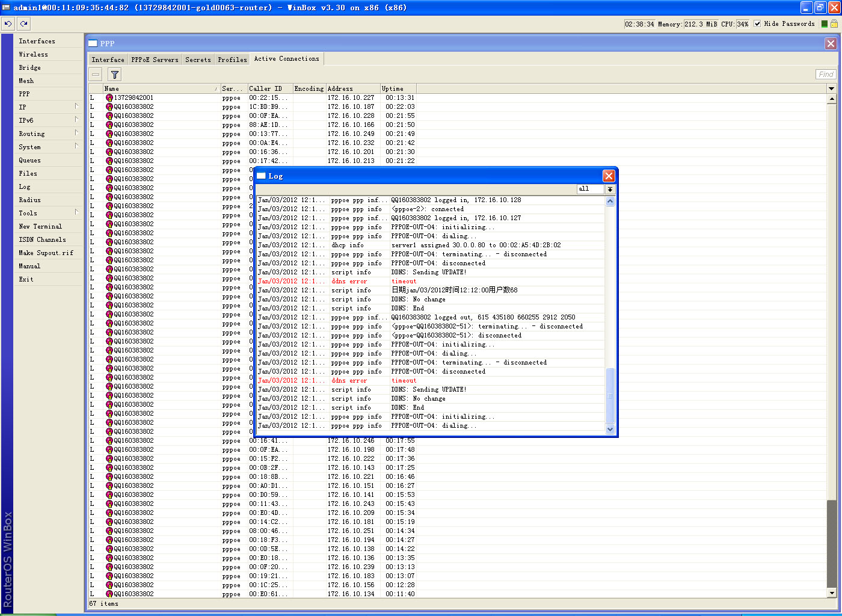Select the Active Connections tab
This screenshot has height=616, width=842.
286,58
